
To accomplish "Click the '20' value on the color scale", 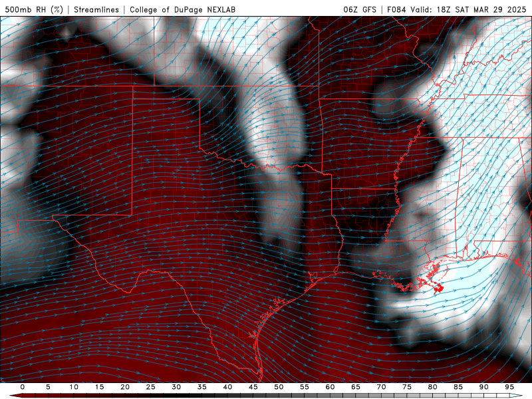I will 125,387.
